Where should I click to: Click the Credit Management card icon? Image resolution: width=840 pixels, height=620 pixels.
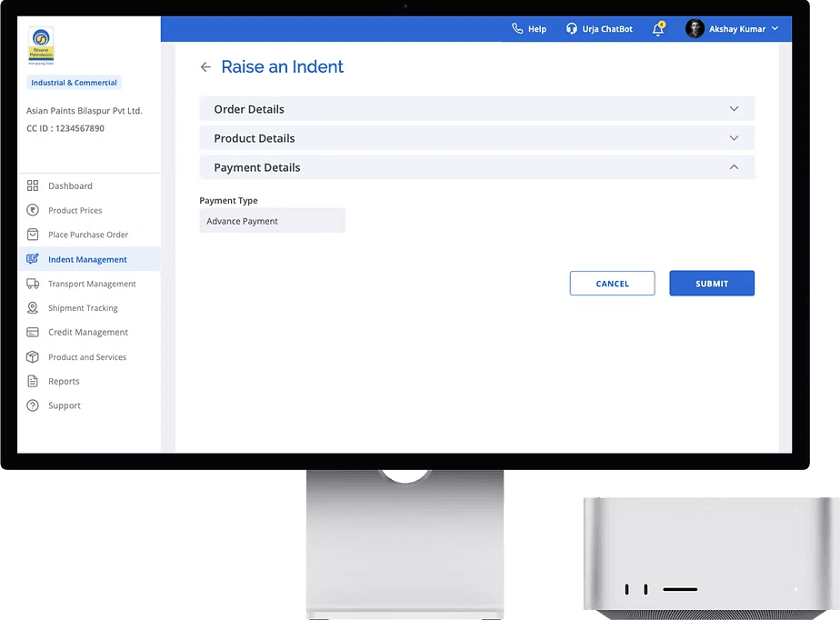[33, 332]
